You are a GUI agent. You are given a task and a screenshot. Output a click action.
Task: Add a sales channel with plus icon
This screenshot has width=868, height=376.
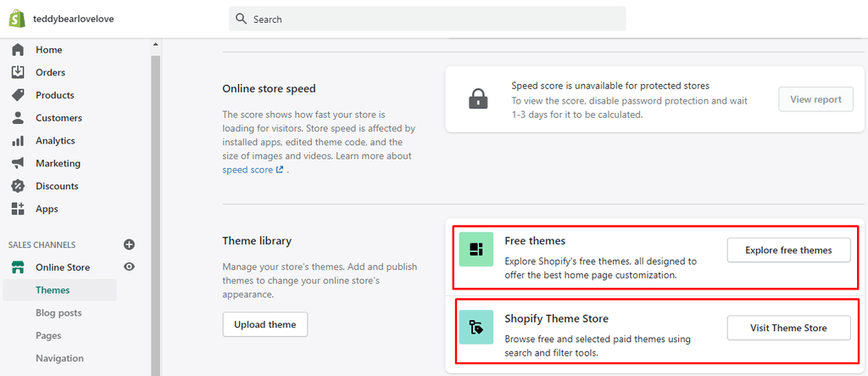coord(129,244)
